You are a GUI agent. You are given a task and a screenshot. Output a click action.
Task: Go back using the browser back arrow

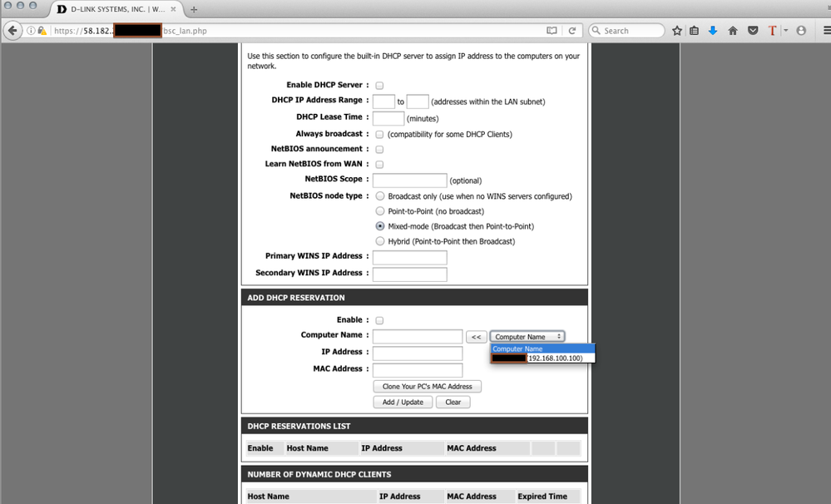(12, 31)
